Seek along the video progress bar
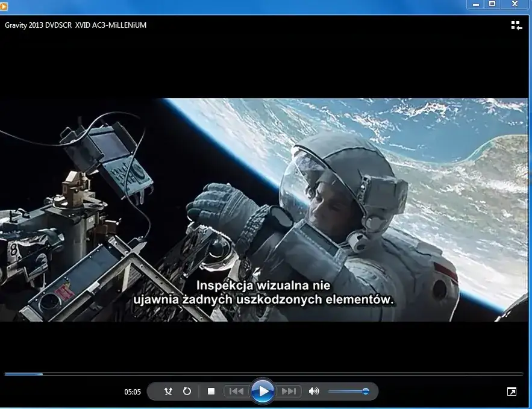This screenshot has width=532, height=409. click(x=264, y=374)
